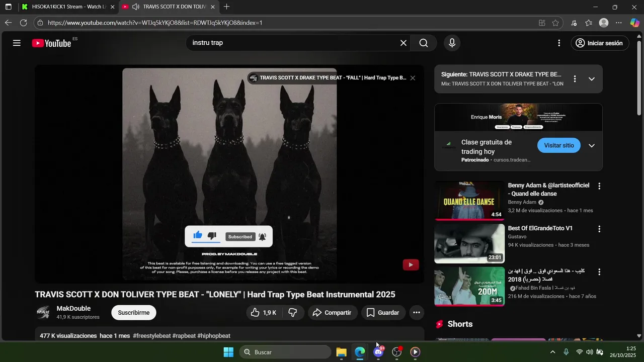644x362 pixels.
Task: Open FALL type beat card title in player
Action: click(333, 78)
